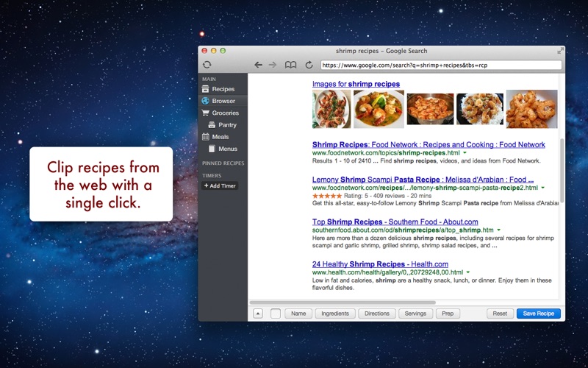This screenshot has width=588, height=368.
Task: Click the Directions clip button
Action: 377,314
